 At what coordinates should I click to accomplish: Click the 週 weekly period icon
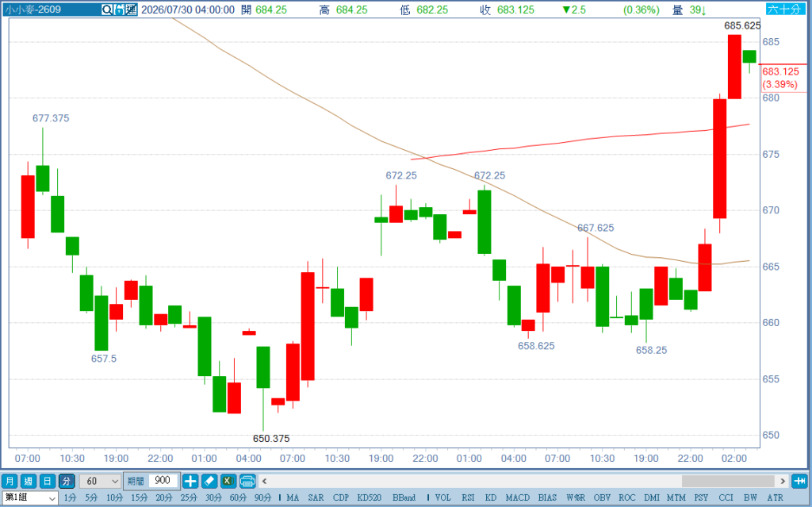click(x=28, y=481)
